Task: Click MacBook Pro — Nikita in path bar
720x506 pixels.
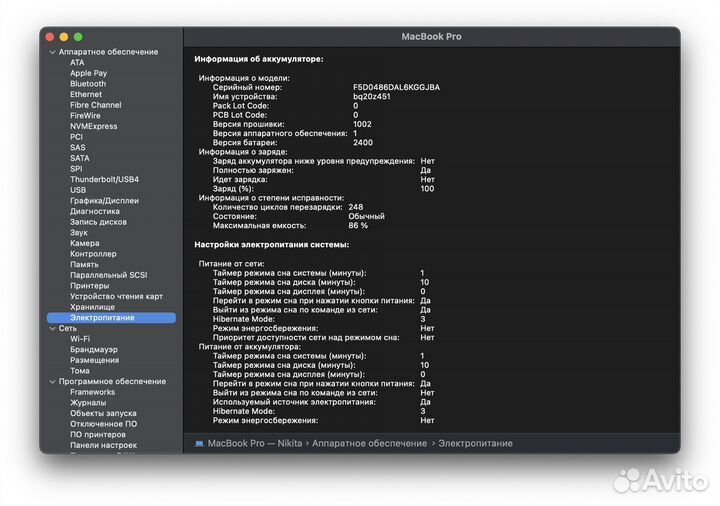Action: pos(254,443)
